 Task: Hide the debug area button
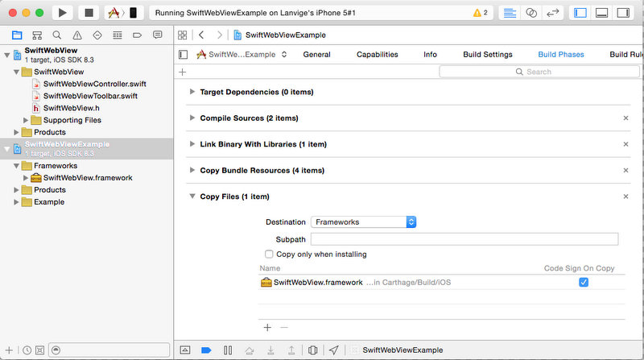(185, 350)
